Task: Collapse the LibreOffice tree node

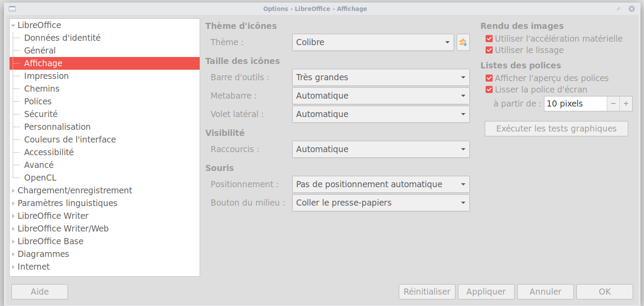Action: (14, 25)
